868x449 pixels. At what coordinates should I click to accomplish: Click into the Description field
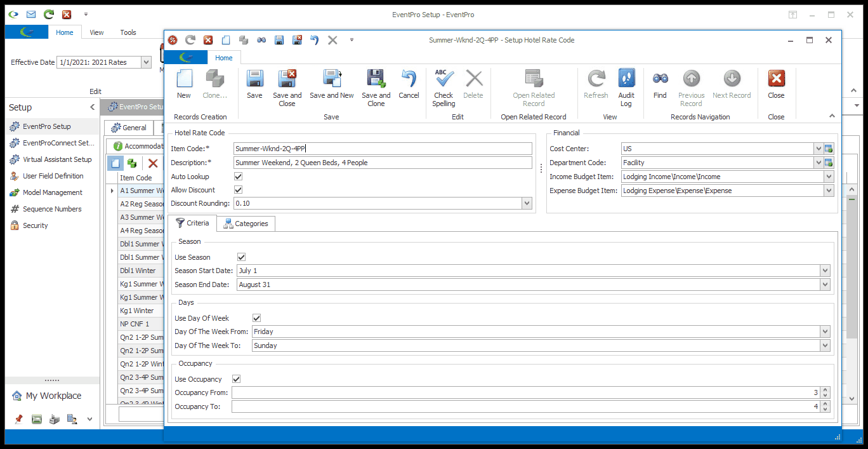(x=383, y=163)
